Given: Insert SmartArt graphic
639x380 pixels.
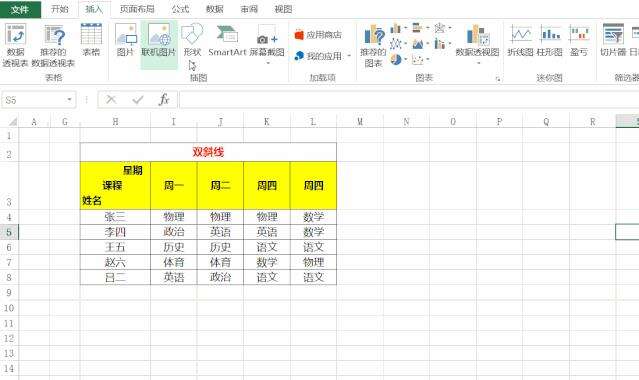Looking at the screenshot, I should point(227,40).
